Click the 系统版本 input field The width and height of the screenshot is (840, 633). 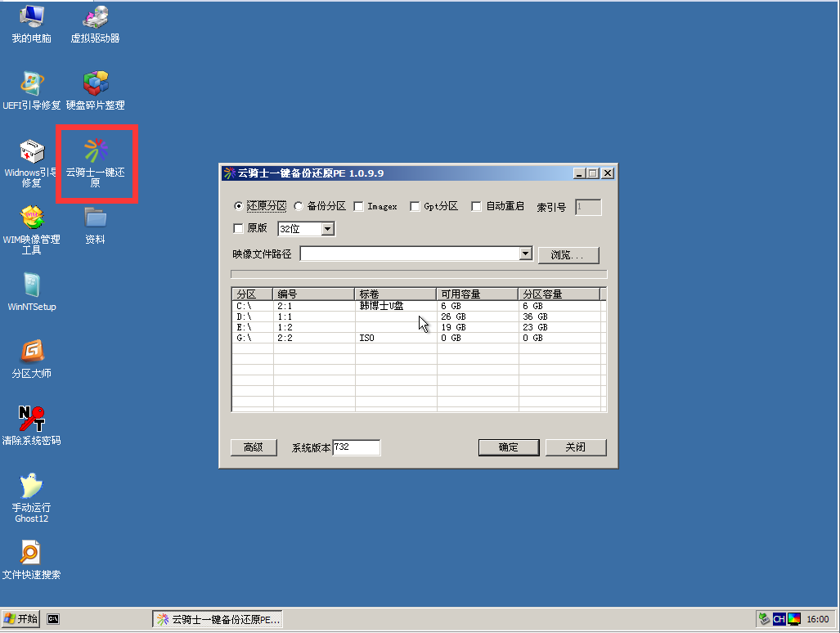click(356, 447)
